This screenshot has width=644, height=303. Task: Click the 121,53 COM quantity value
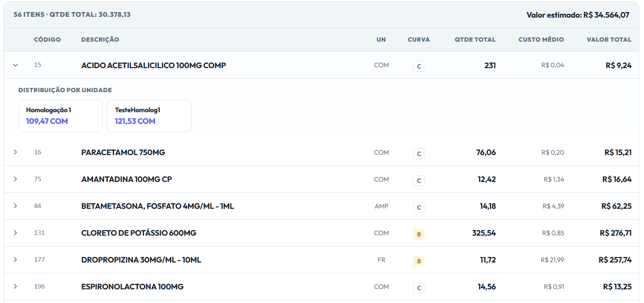[135, 121]
